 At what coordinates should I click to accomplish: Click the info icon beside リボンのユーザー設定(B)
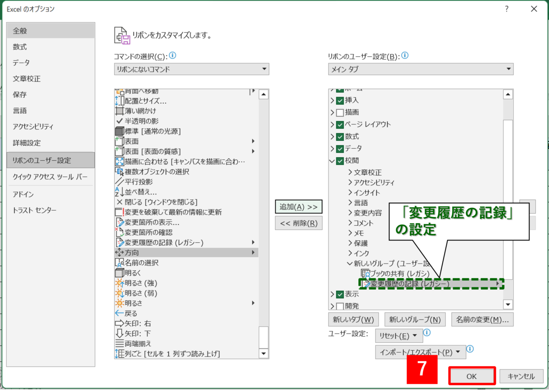click(405, 56)
